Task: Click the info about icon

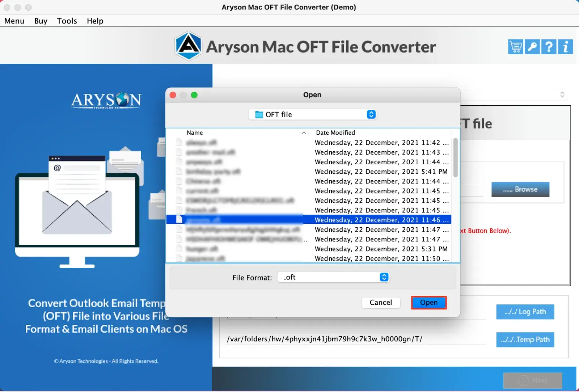Action: tap(565, 47)
